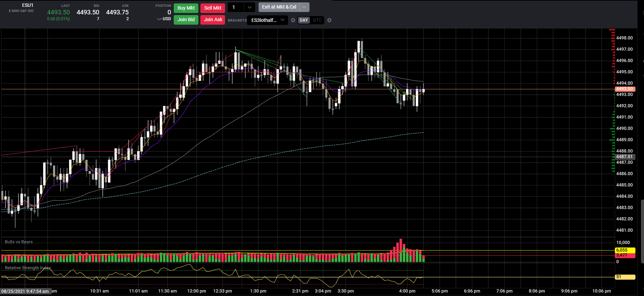
Task: Click the green last price 4493.50
Action: click(58, 12)
